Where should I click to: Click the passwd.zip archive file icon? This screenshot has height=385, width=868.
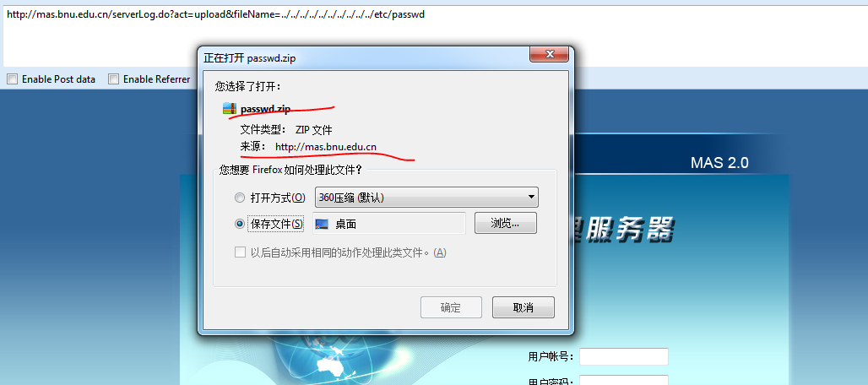pos(230,108)
